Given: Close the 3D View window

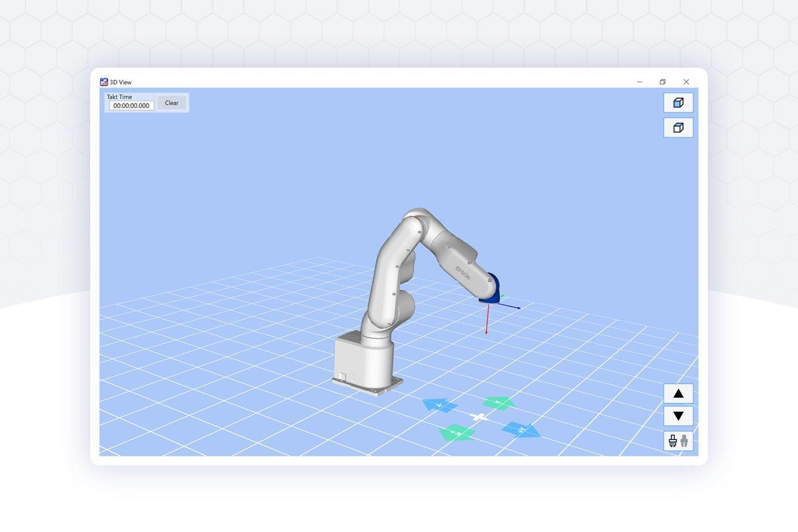Looking at the screenshot, I should coord(686,82).
